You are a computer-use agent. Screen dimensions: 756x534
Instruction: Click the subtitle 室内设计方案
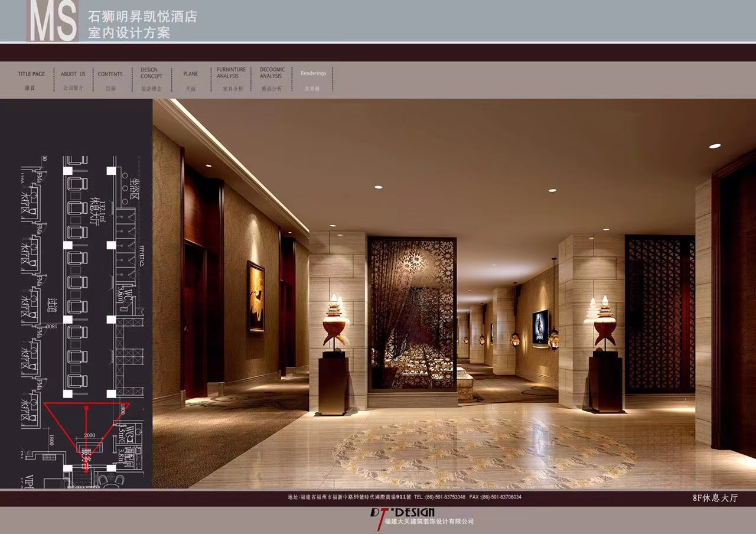[x=129, y=33]
